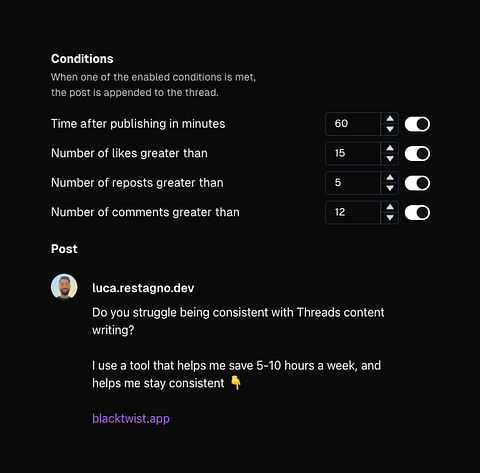Click the post text about Threads content
The height and width of the screenshot is (473, 480).
tap(238, 321)
